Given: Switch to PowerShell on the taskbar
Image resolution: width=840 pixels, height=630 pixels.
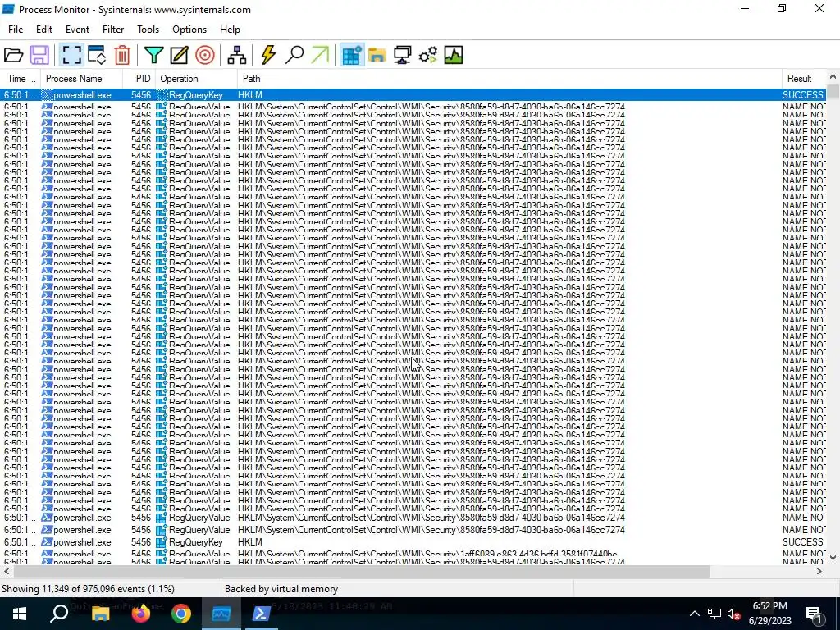Looking at the screenshot, I should (x=261, y=614).
